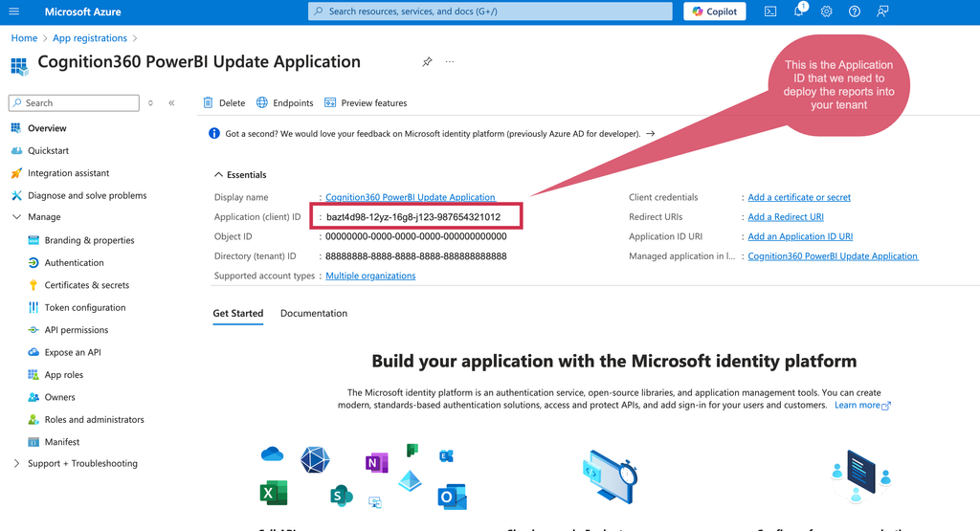
Task: Open Cloud Shell from the top bar
Action: click(770, 11)
